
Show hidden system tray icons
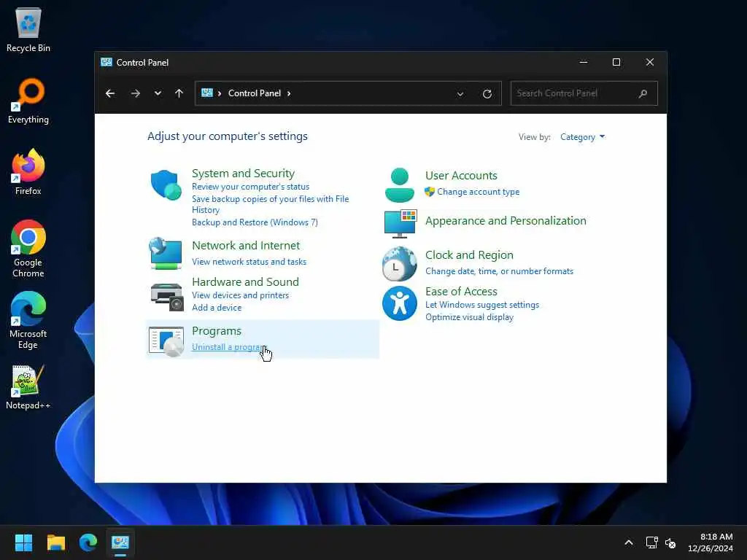pyautogui.click(x=629, y=542)
